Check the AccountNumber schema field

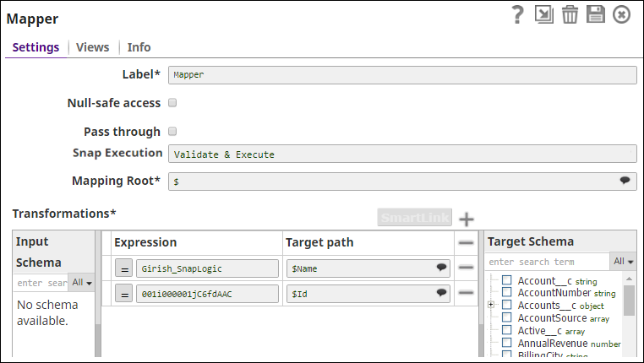(507, 292)
